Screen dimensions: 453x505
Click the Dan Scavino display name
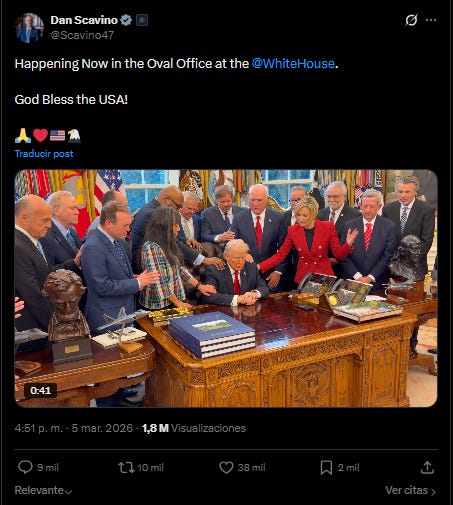(84, 20)
